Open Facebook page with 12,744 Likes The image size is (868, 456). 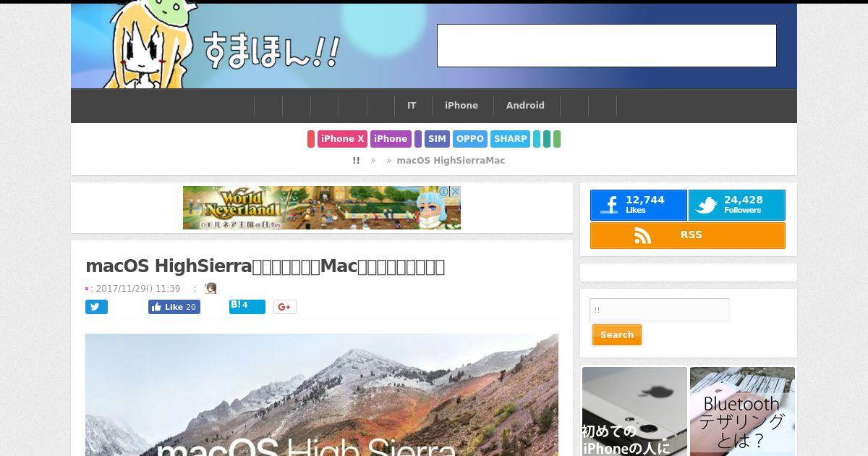click(639, 206)
